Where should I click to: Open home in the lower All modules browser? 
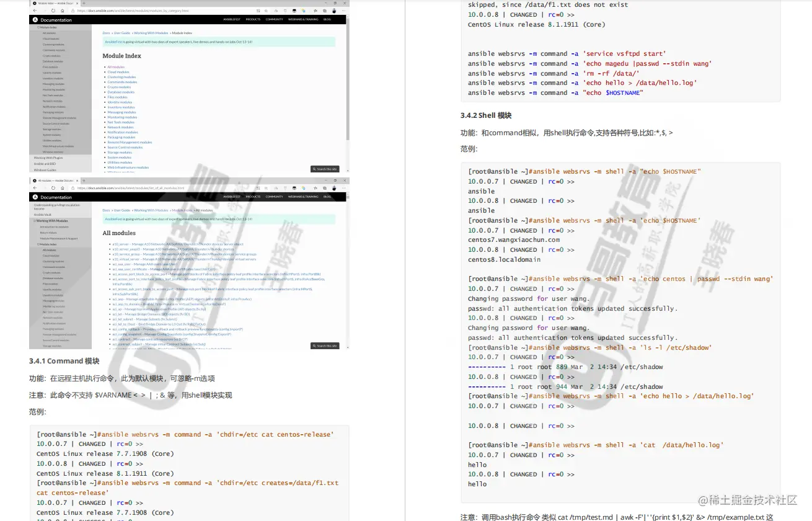coord(63,188)
